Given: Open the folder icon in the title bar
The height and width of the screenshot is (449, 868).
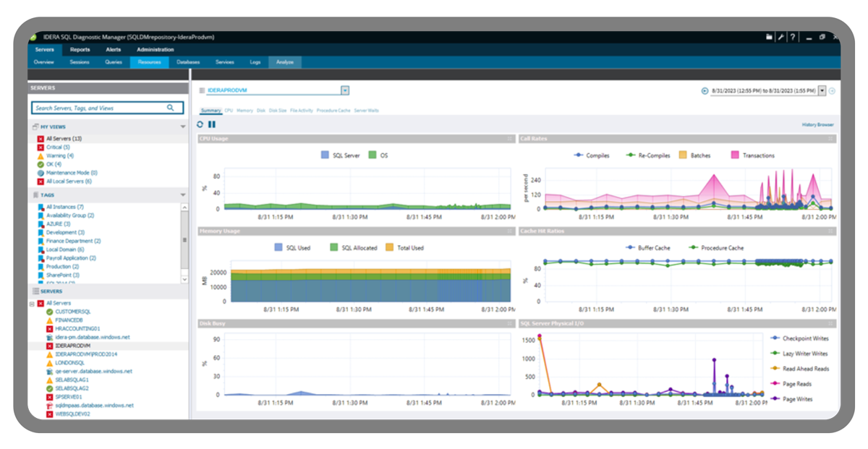Looking at the screenshot, I should tap(770, 37).
